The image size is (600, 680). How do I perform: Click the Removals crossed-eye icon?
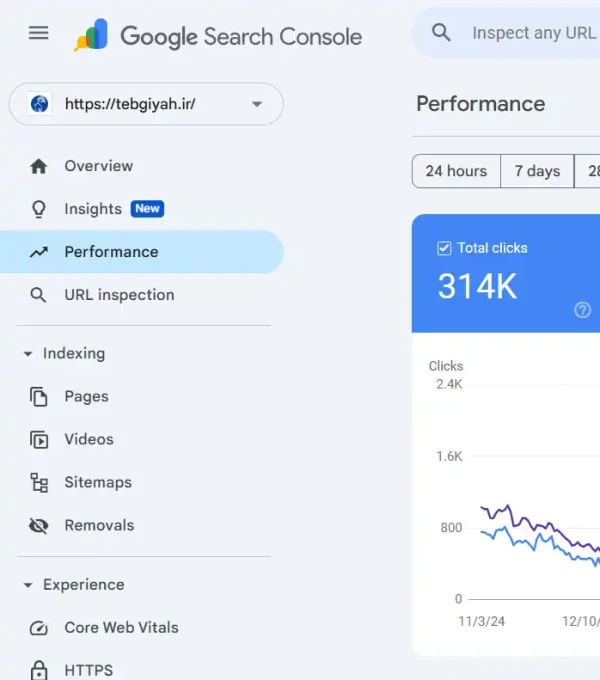39,525
